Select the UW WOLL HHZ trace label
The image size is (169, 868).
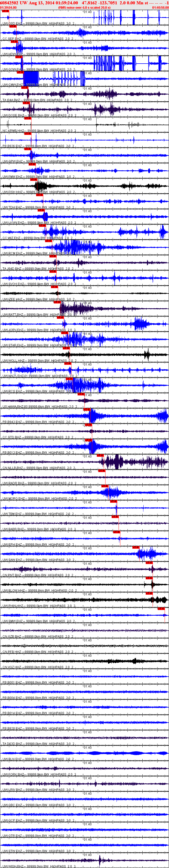[x=39, y=361]
